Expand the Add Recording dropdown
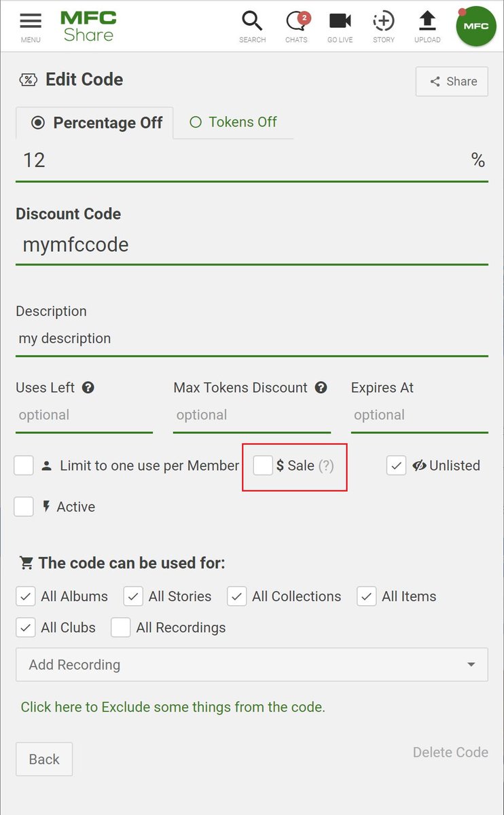 tap(252, 665)
